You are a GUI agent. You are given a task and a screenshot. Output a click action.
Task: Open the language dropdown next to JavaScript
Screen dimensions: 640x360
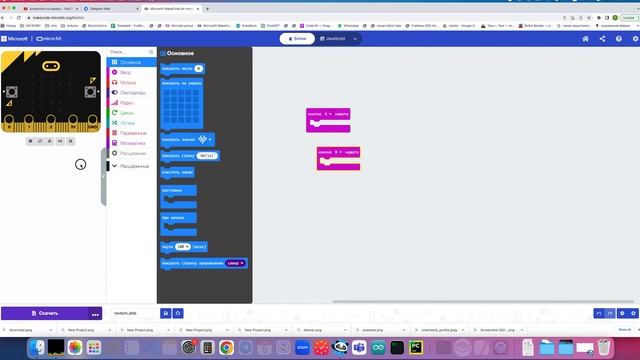(355, 39)
